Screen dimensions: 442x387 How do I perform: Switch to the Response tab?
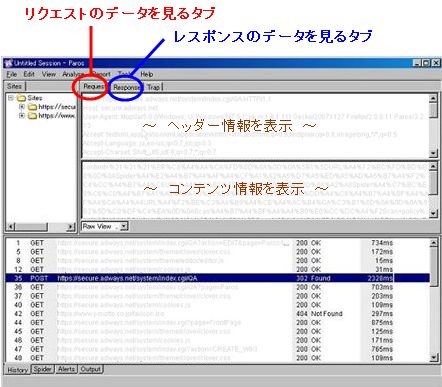point(126,87)
